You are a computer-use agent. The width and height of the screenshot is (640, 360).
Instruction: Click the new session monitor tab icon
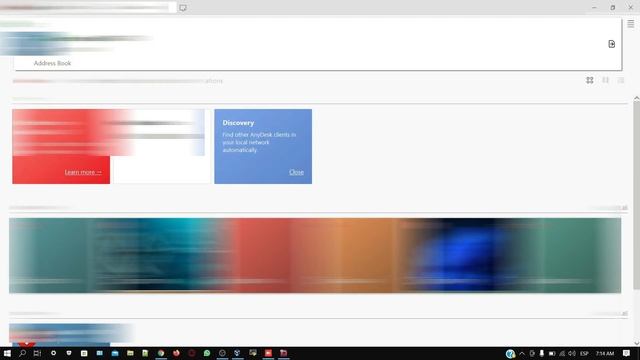coord(183,8)
